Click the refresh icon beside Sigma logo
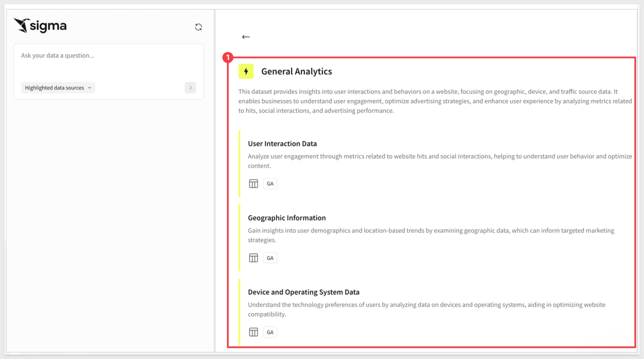Viewport: 644px width, 359px height. tap(199, 27)
